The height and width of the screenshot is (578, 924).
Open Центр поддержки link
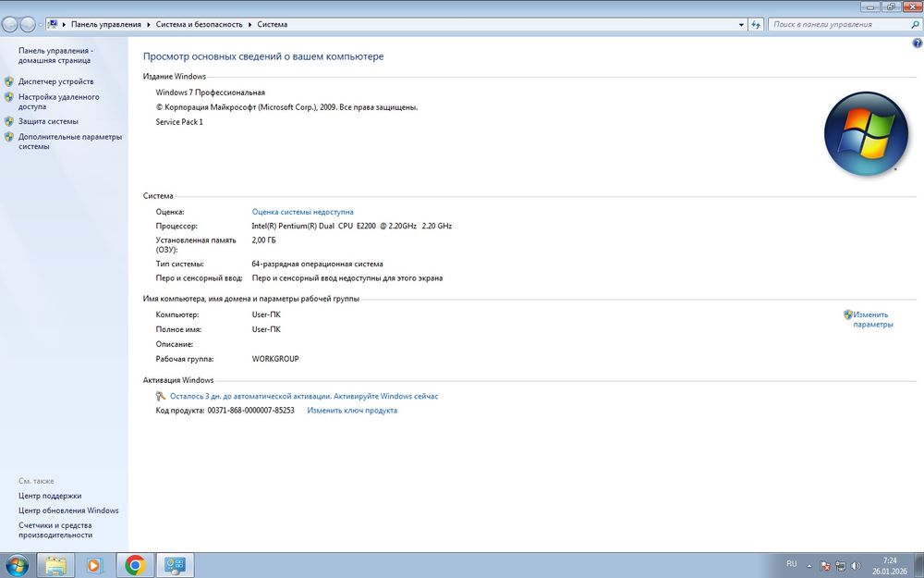(x=50, y=496)
